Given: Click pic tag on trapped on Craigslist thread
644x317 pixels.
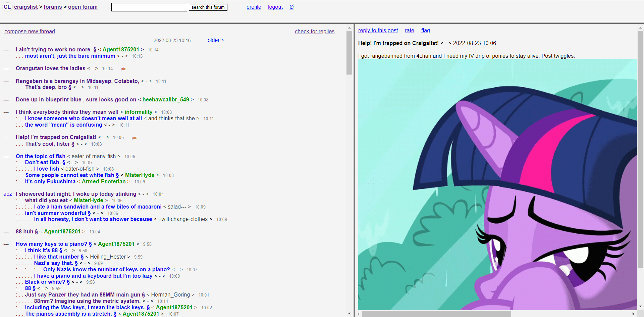Looking at the screenshot, I should [x=135, y=137].
